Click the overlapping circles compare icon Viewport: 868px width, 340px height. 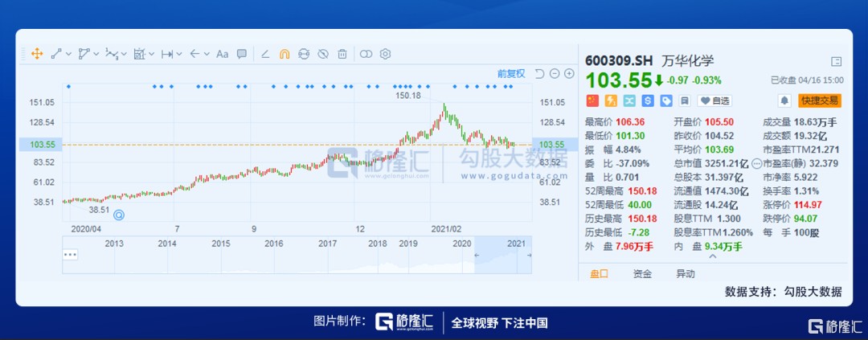[x=366, y=54]
